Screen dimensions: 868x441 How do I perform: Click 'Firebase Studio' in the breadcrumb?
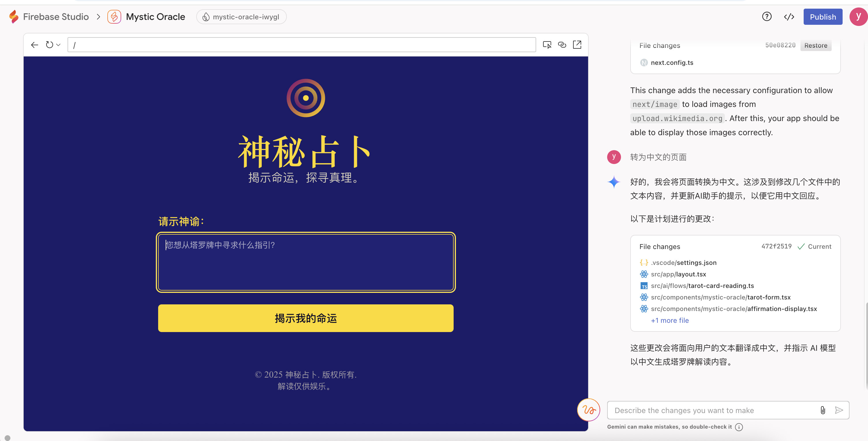tap(56, 16)
